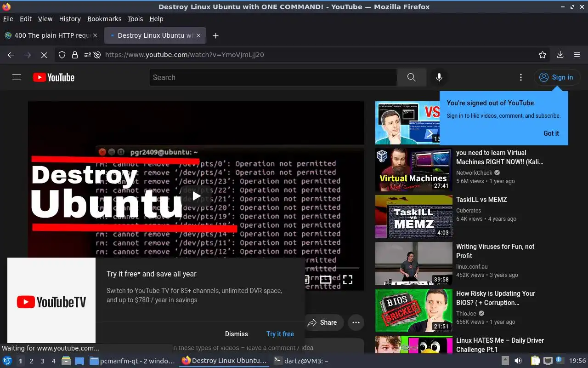Screen dimensions: 588x368
Task: Open the View menu
Action: click(x=45, y=19)
